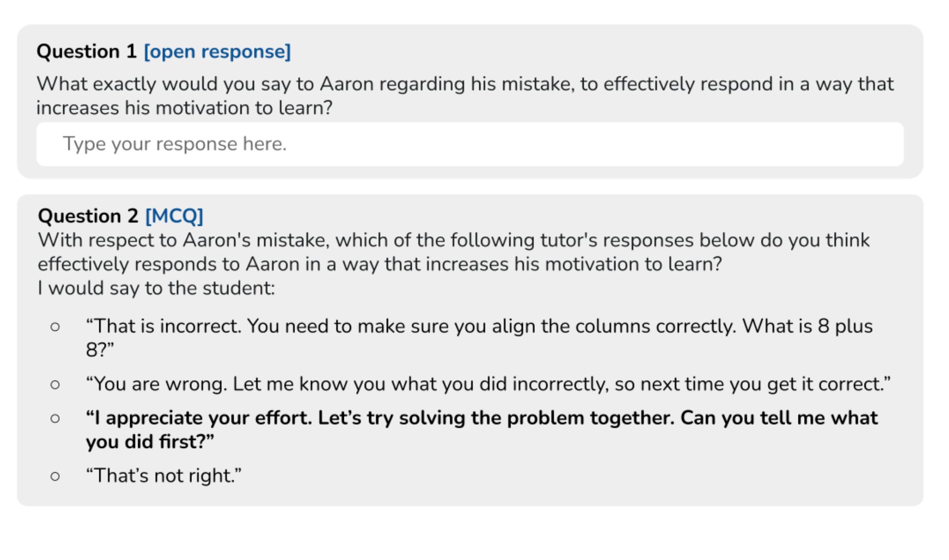
Task: Click "Can you tell me what you did first?"
Action: pyautogui.click(x=482, y=429)
